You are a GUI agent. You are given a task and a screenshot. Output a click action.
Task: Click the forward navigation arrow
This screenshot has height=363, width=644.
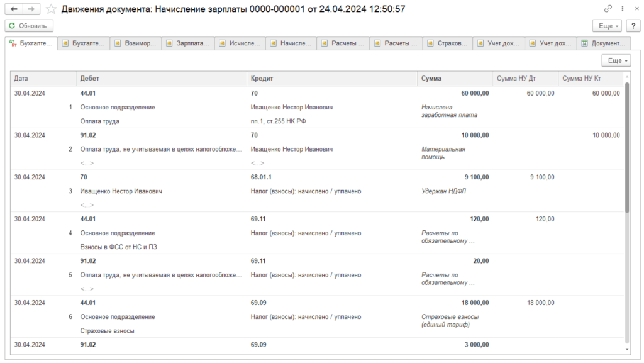pyautogui.click(x=32, y=9)
